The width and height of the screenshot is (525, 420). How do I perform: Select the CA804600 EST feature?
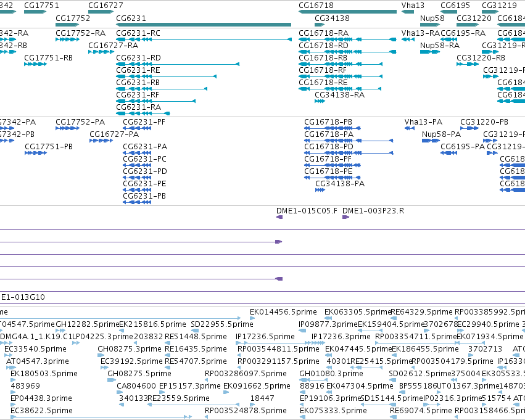(121, 392)
